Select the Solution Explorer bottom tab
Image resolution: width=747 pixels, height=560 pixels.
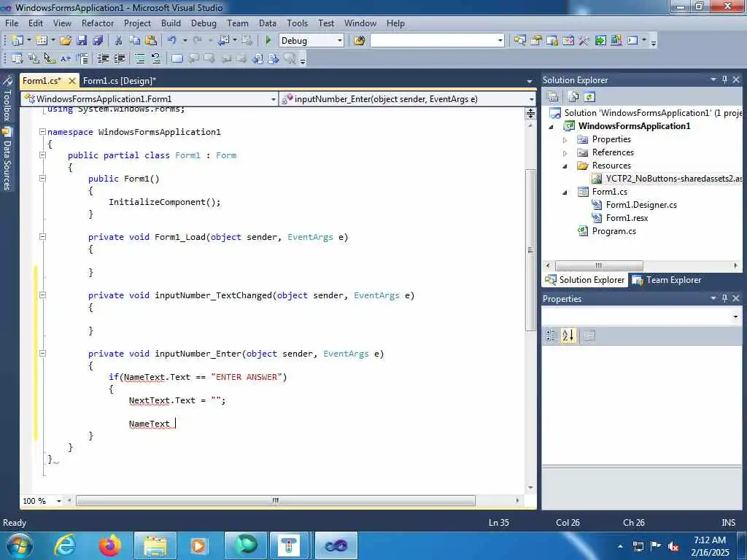[x=585, y=280]
